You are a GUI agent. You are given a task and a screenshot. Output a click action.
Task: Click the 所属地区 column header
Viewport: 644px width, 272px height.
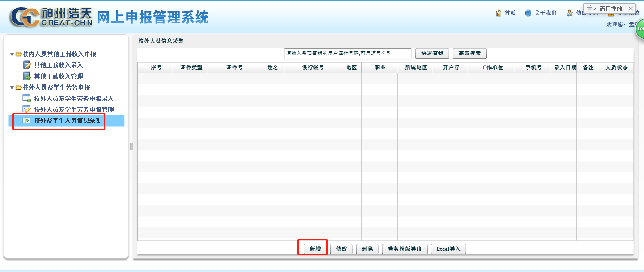(x=415, y=68)
